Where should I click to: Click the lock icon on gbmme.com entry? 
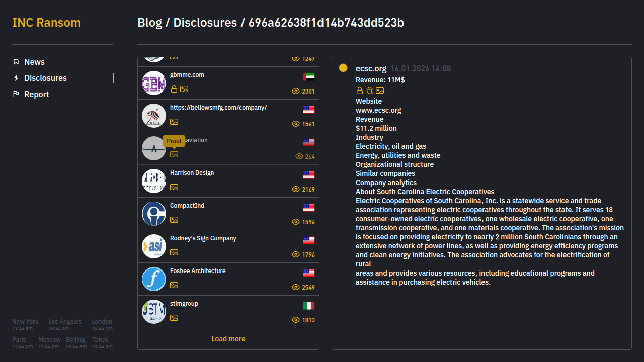(x=174, y=89)
